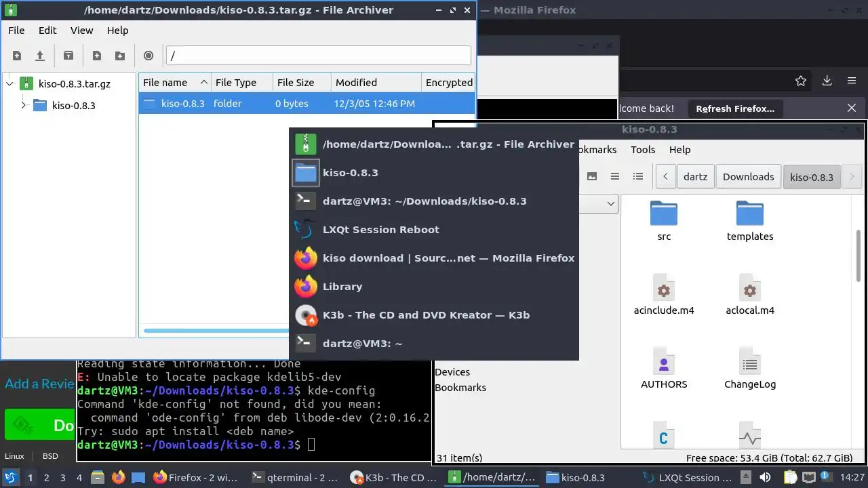The image size is (868, 488).
Task: Click Devices in file manager side pane
Action: [452, 372]
